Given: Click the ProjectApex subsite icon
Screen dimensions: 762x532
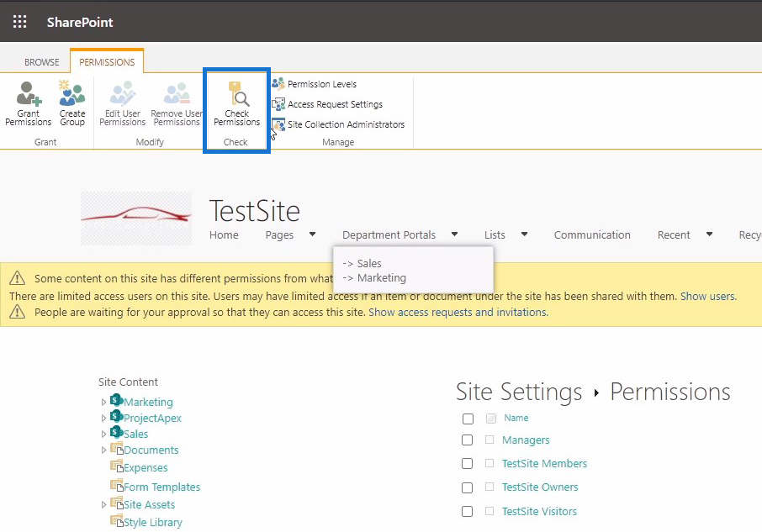Looking at the screenshot, I should point(116,416).
